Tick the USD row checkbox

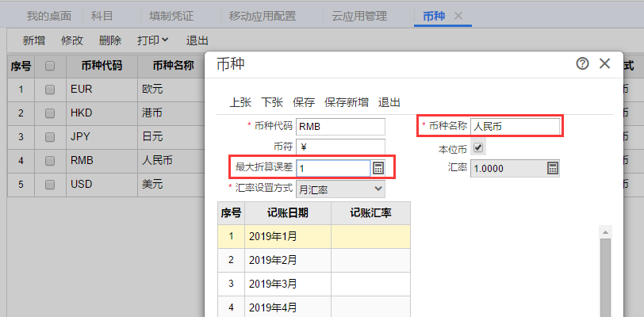(x=50, y=185)
